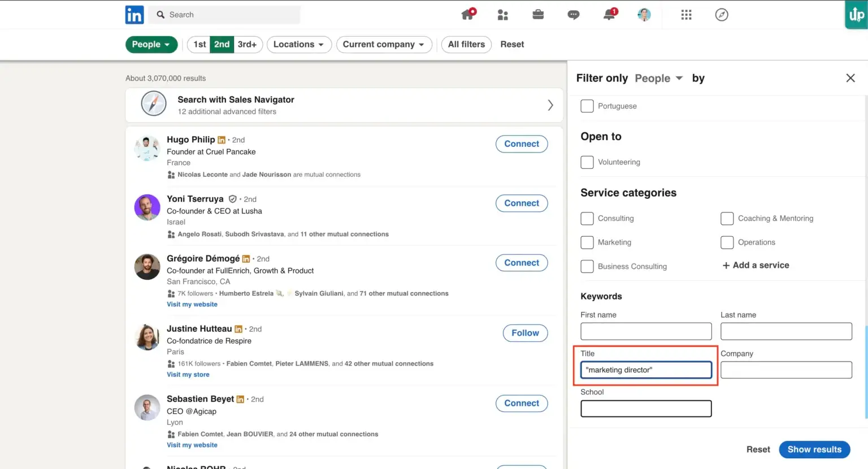Connect with Hugo Philip
This screenshot has height=469, width=868.
[x=522, y=144]
